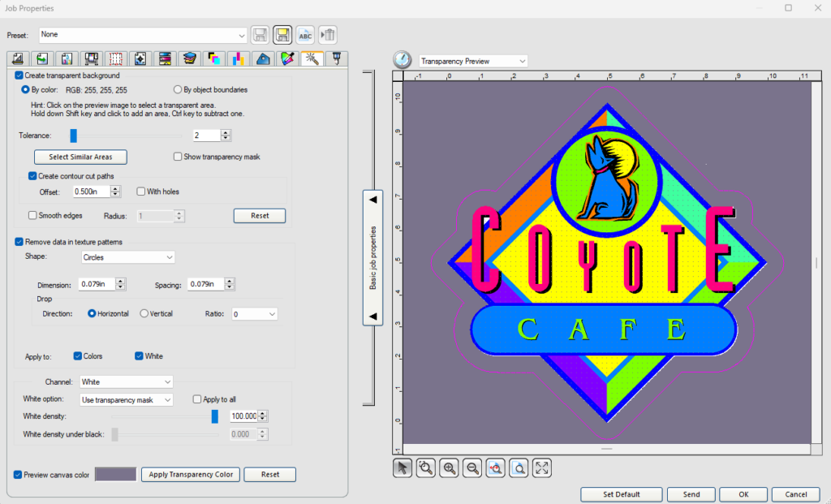This screenshot has height=504, width=831.
Task: Open the ink color bars tab
Action: (165, 58)
